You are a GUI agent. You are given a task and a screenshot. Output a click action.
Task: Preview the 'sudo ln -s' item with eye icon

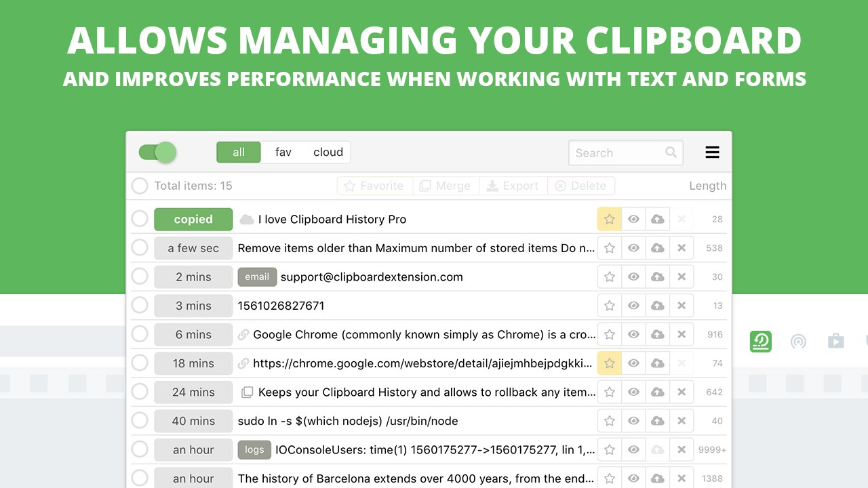click(633, 421)
